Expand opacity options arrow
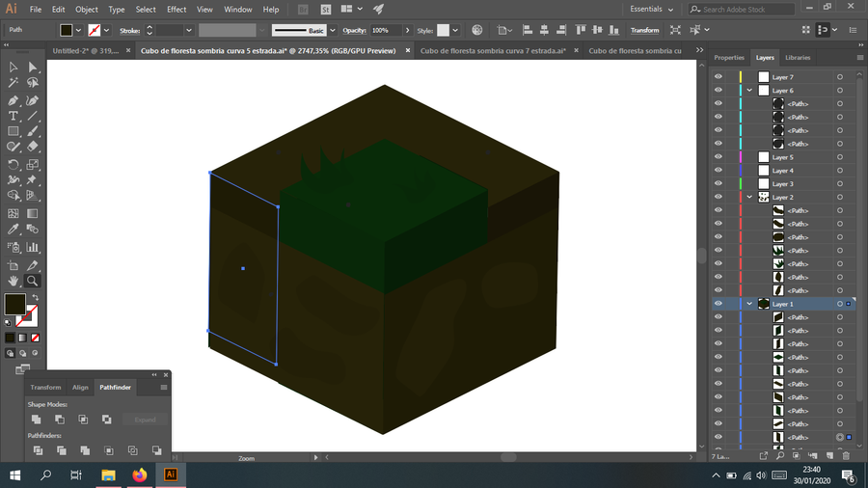This screenshot has height=488, width=868. tap(407, 31)
